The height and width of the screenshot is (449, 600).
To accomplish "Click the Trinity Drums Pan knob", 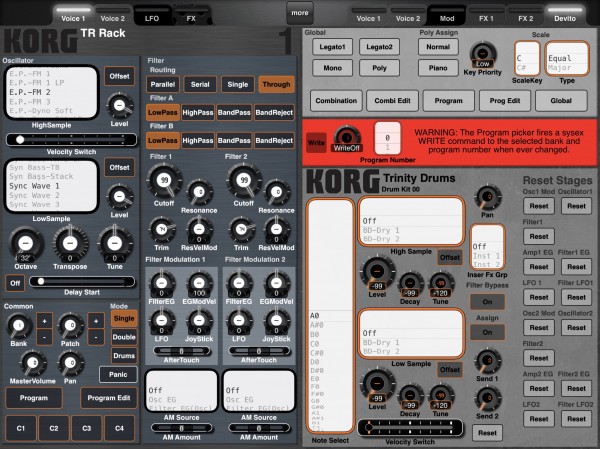I will 487,197.
